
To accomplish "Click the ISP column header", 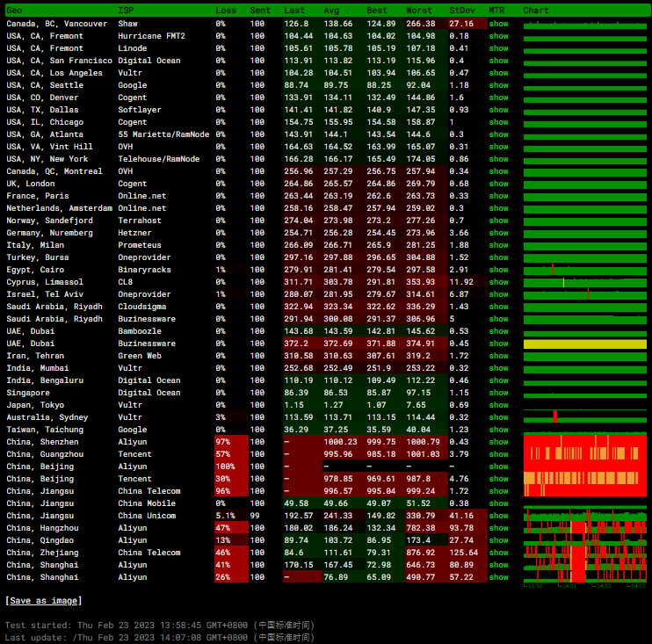I will [x=126, y=11].
